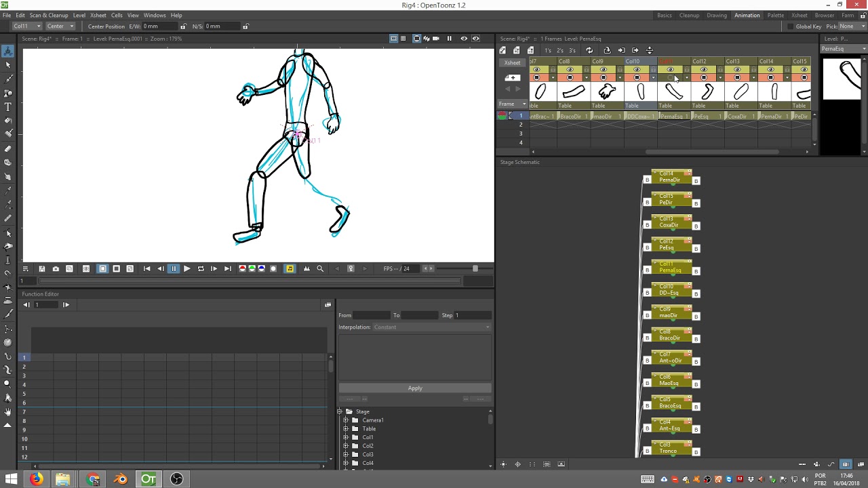The height and width of the screenshot is (488, 868).
Task: Select the Type tool
Action: (8, 107)
